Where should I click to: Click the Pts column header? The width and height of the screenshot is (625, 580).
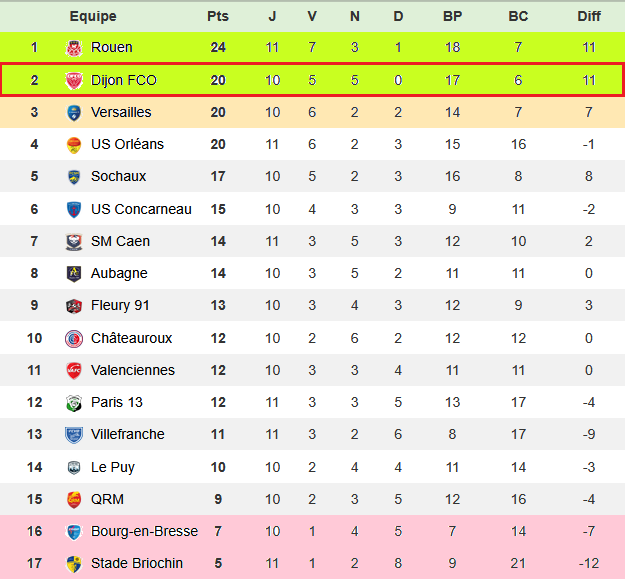[x=217, y=16]
